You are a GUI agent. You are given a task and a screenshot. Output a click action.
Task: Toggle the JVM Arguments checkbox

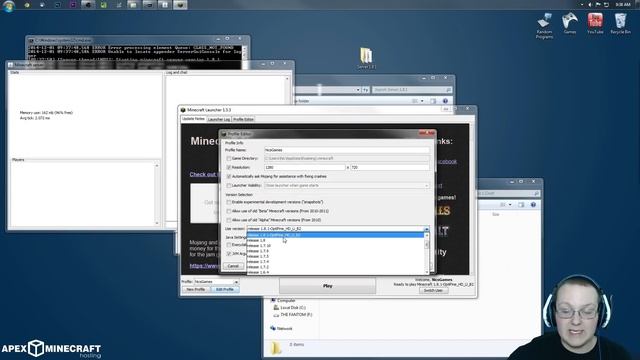[x=229, y=253]
